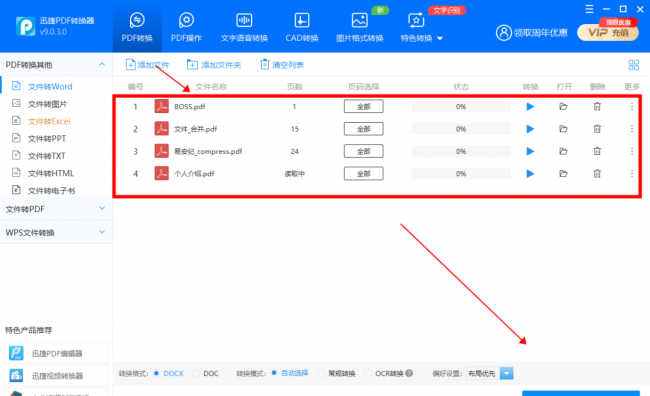
Task: Open the output folder for BOSS.pdf
Action: [563, 107]
